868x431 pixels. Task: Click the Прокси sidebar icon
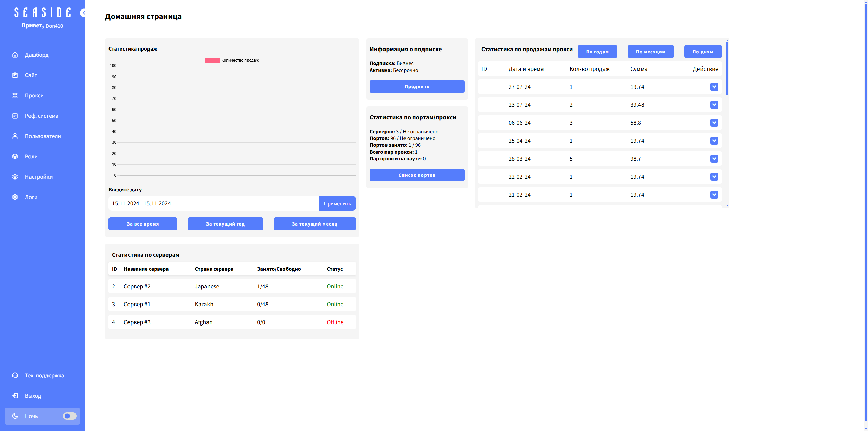(x=15, y=95)
